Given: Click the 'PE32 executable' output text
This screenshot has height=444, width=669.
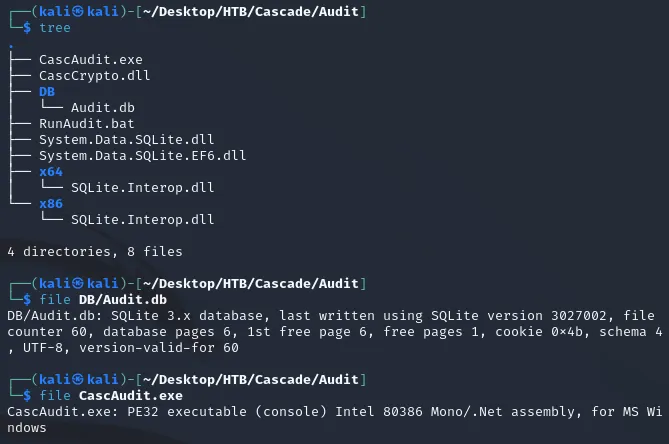Looking at the screenshot, I should (186, 412).
